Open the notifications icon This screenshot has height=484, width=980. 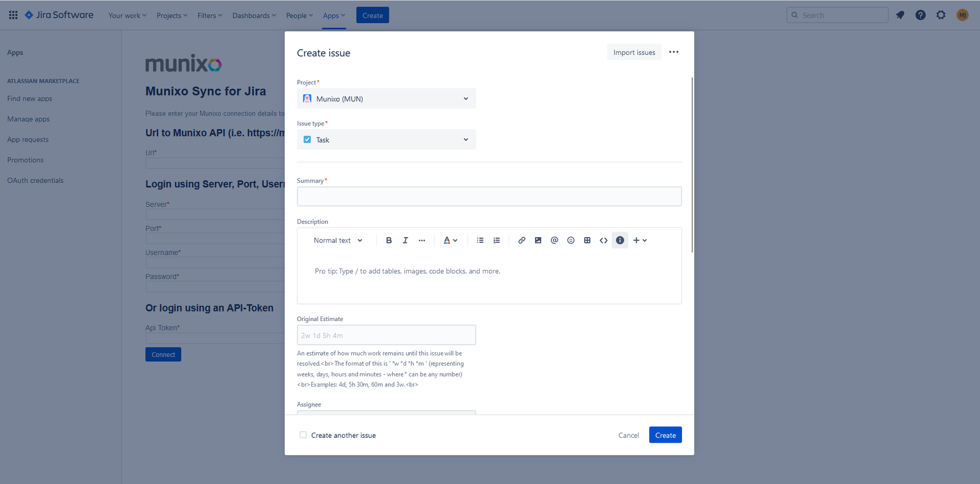(x=900, y=15)
